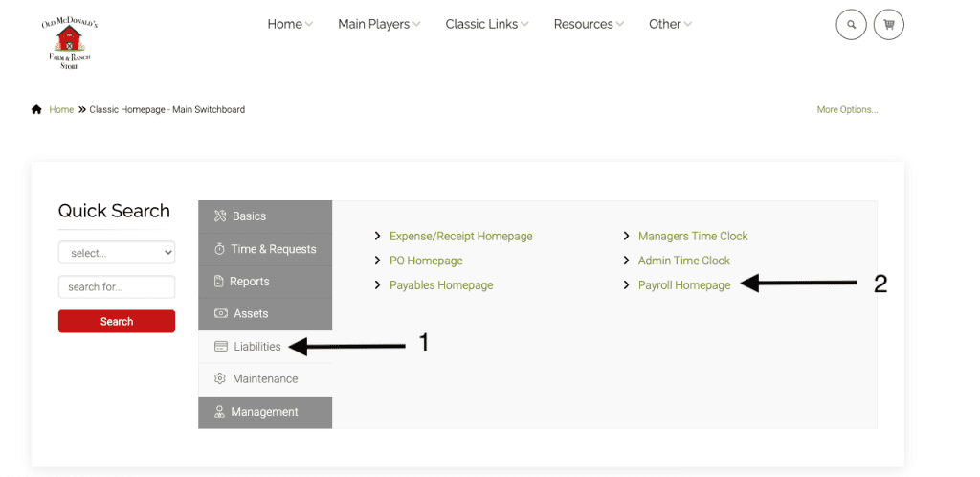The image size is (980, 477).
Task: Expand the Home menu chevron
Action: [x=309, y=25]
